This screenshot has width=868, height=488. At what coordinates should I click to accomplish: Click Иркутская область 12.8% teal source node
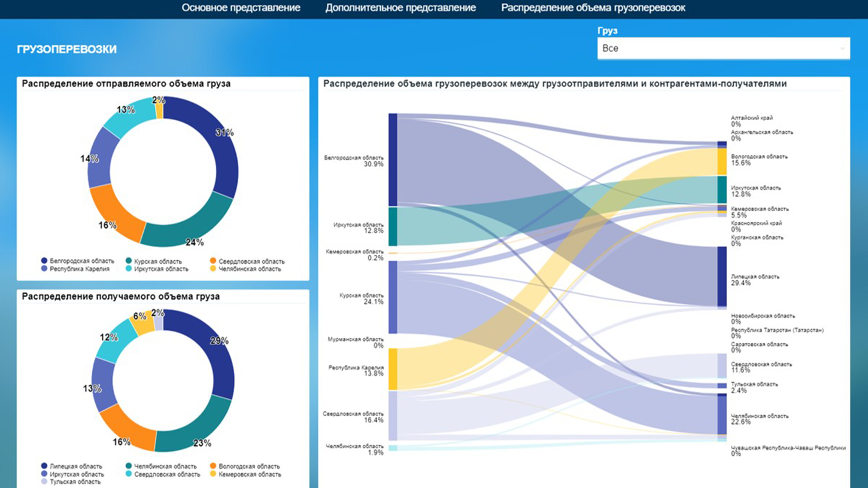pos(393,227)
